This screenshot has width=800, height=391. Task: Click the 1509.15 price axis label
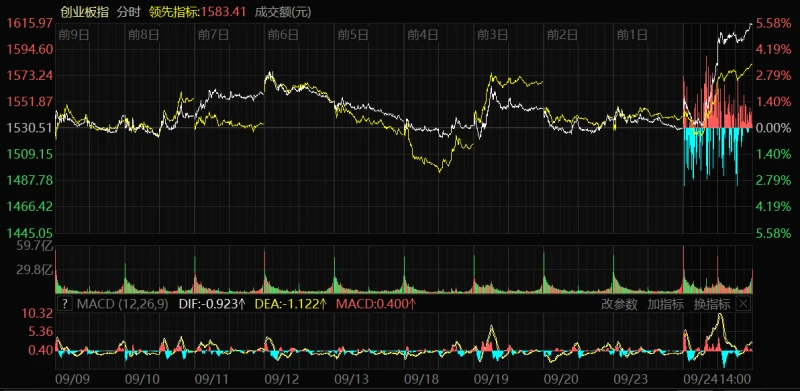pyautogui.click(x=29, y=154)
